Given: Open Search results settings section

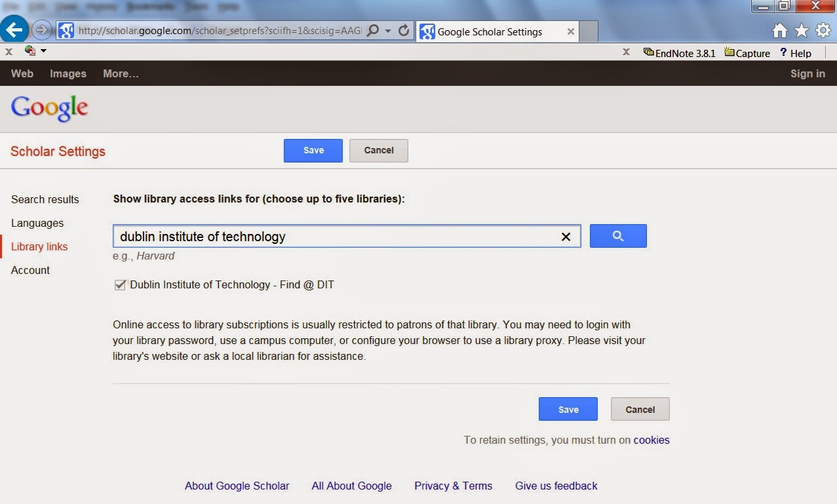Looking at the screenshot, I should [45, 199].
